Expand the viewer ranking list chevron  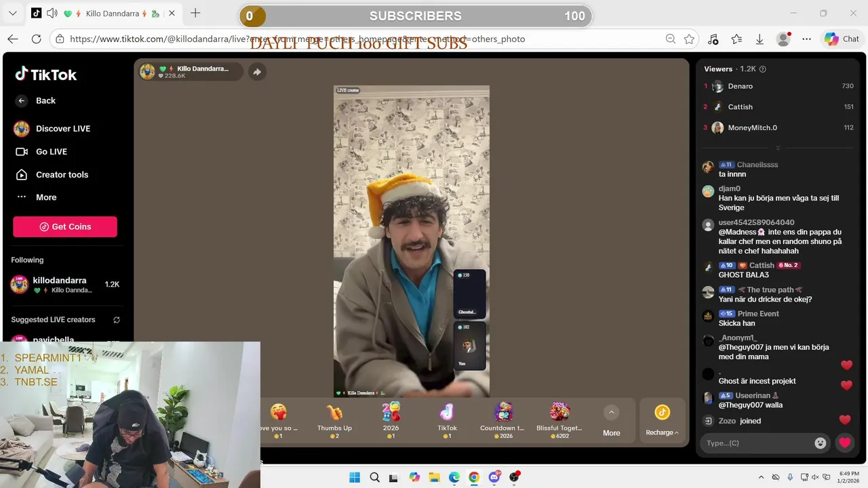click(778, 148)
